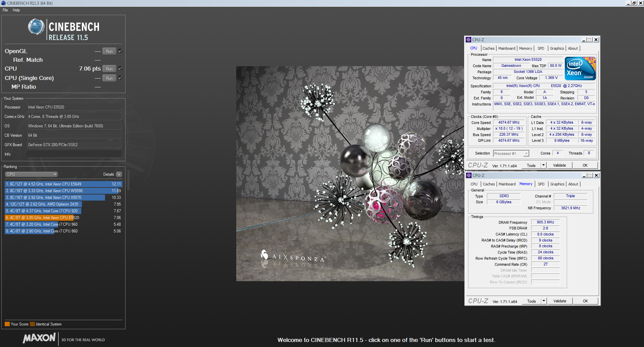Image resolution: width=644 pixels, height=347 pixels.
Task: Click the rendered Aixsponza scene image
Action: point(350,173)
